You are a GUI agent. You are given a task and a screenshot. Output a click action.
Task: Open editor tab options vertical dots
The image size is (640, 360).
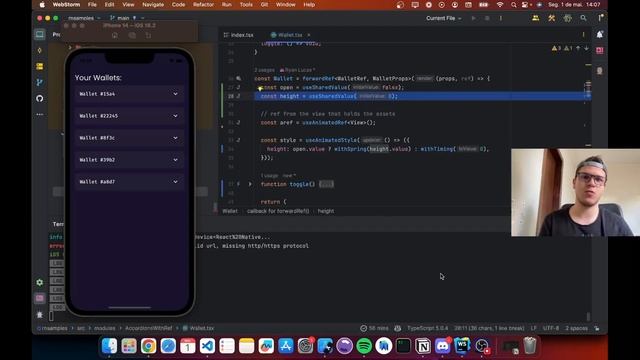[584, 35]
